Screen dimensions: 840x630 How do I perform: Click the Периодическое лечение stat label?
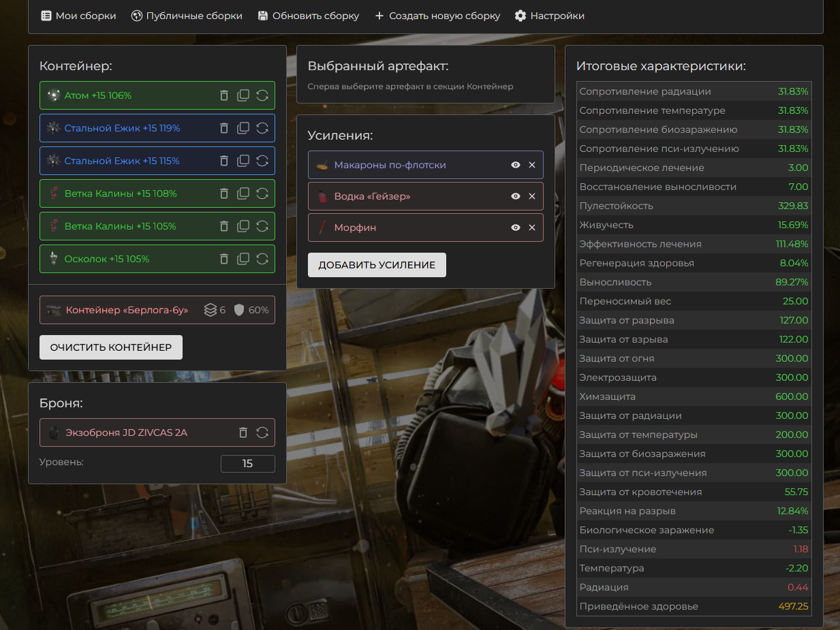tap(642, 168)
